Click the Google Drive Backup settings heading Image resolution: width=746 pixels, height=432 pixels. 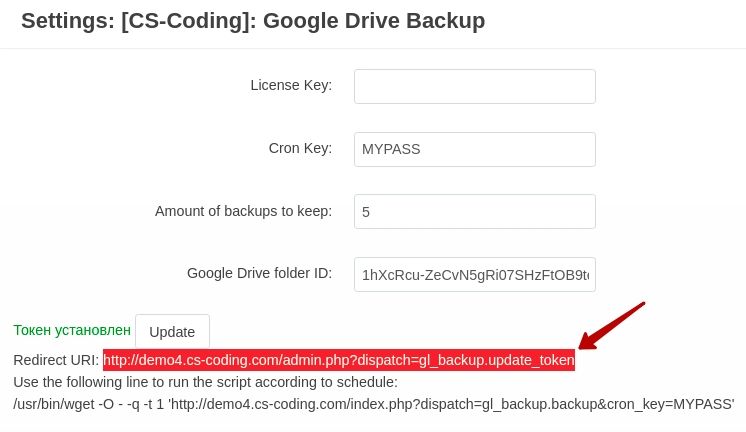pyautogui.click(x=253, y=21)
